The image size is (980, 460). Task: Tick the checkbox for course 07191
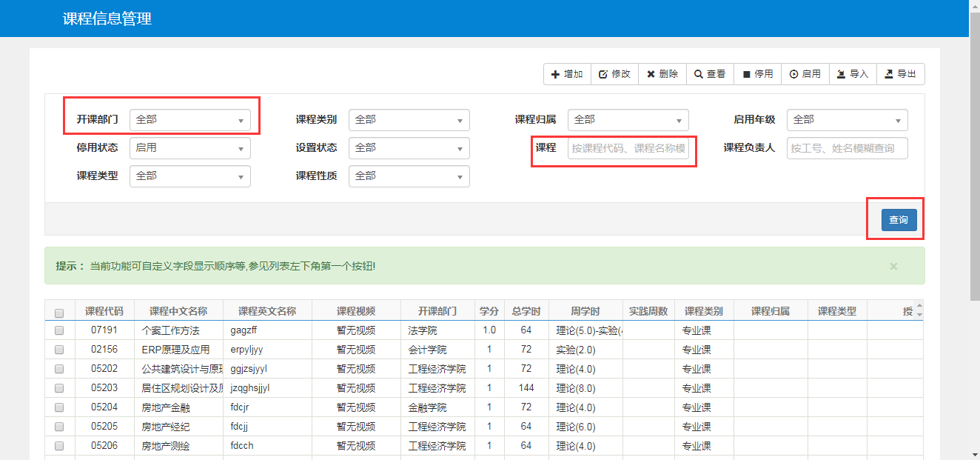(x=59, y=330)
